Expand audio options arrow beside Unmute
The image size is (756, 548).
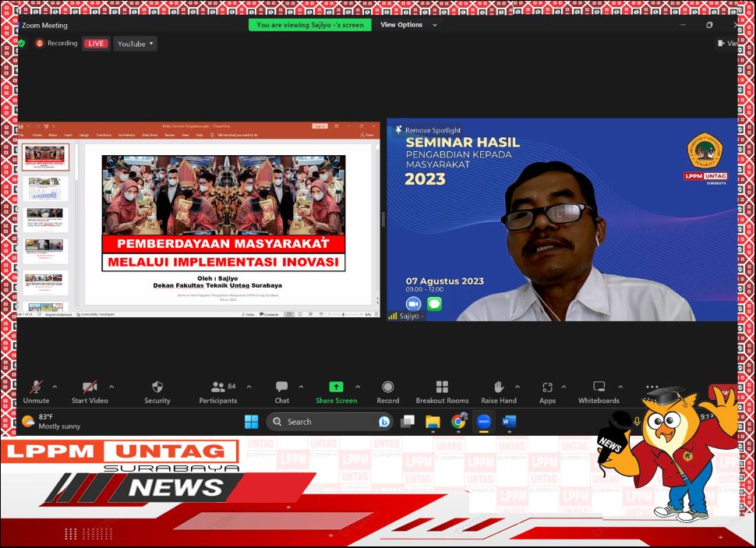tap(55, 387)
